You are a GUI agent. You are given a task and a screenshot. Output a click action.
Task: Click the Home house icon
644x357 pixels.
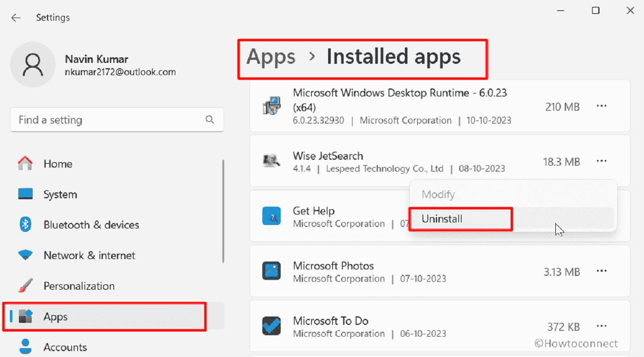click(x=25, y=163)
